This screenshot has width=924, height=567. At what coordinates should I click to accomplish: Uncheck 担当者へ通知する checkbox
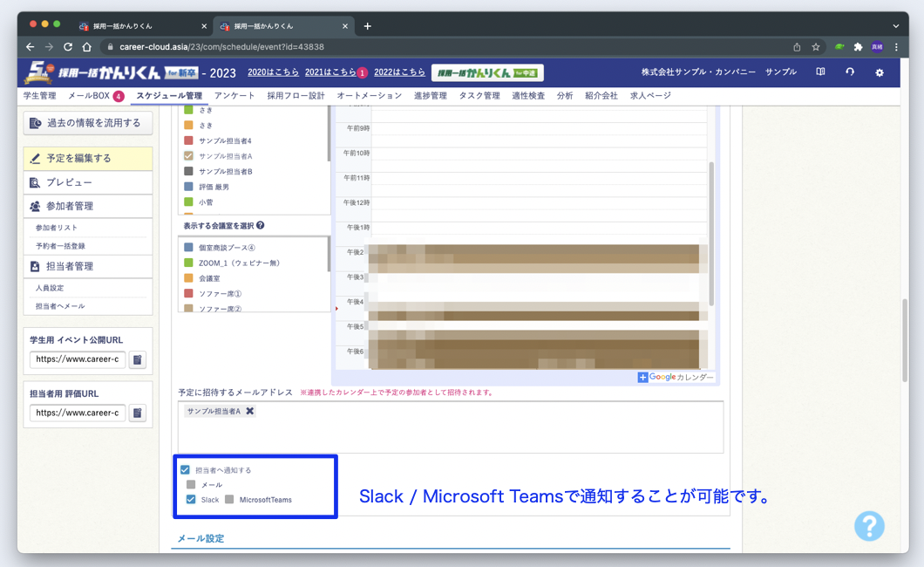pos(185,470)
